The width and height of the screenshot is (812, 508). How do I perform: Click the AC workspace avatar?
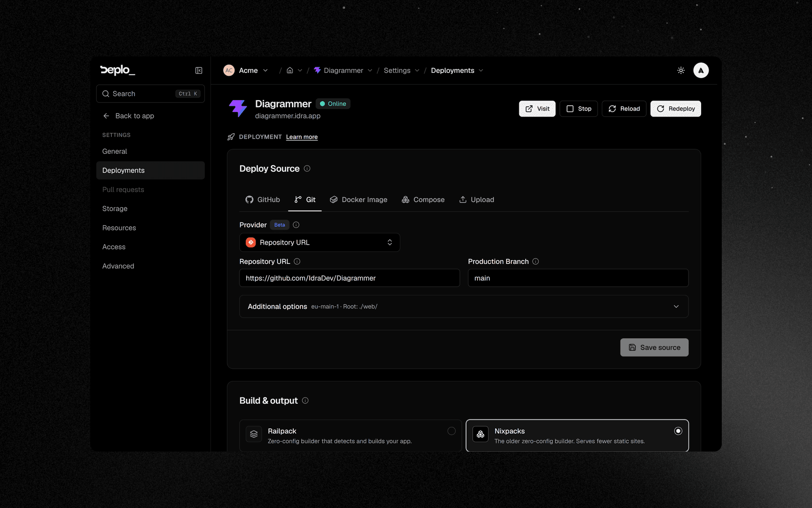(229, 71)
